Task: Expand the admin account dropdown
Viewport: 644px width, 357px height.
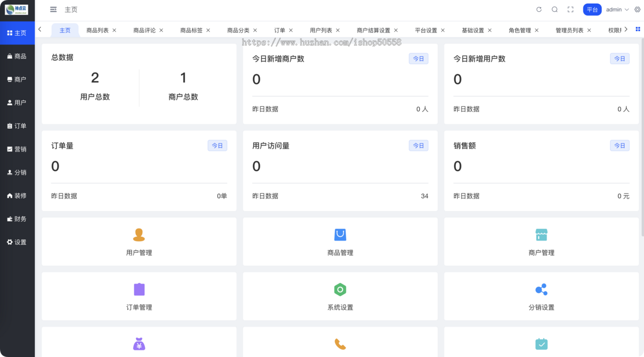Action: pos(617,10)
